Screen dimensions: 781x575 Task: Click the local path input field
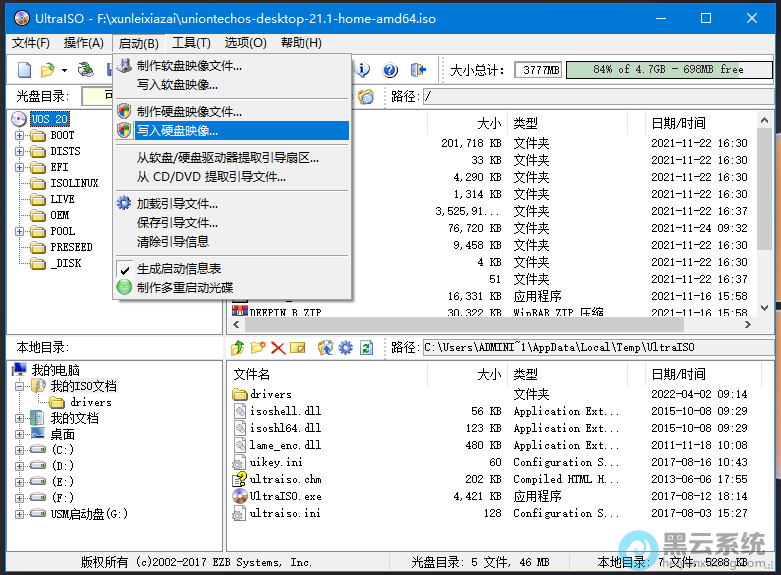tap(595, 348)
